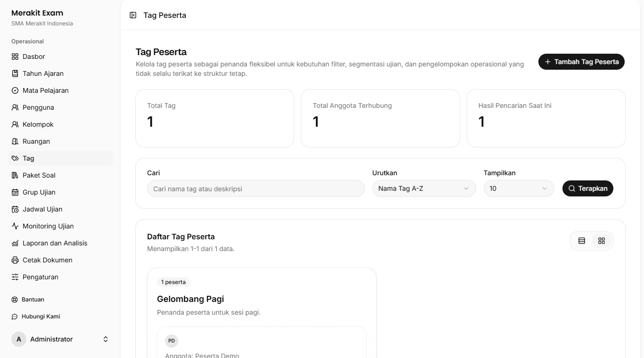This screenshot has width=644, height=358.
Task: Click the Administrator avatar circle
Action: click(x=19, y=339)
